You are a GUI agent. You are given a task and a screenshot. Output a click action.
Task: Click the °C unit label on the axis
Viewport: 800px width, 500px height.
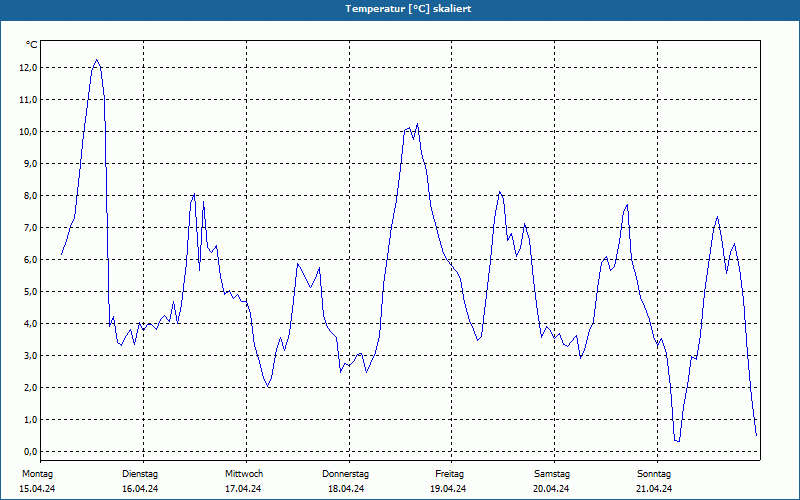32,45
